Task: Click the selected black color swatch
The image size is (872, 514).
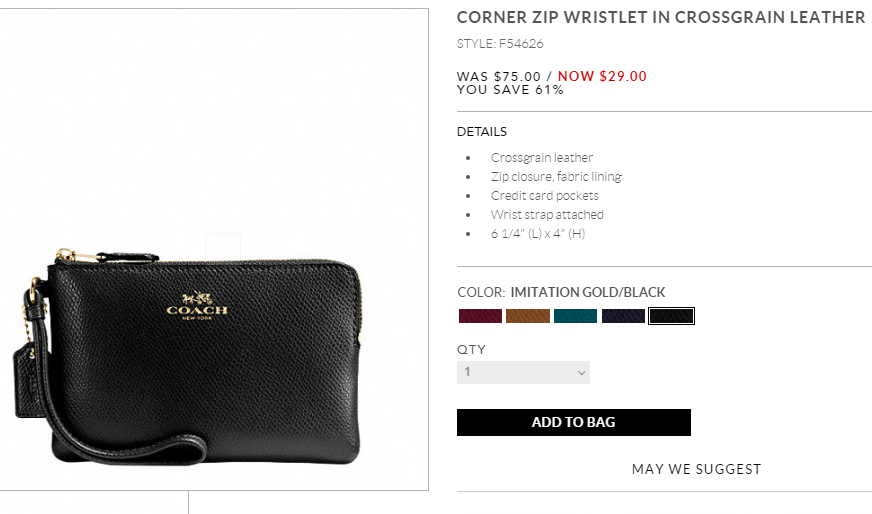Action: point(671,317)
